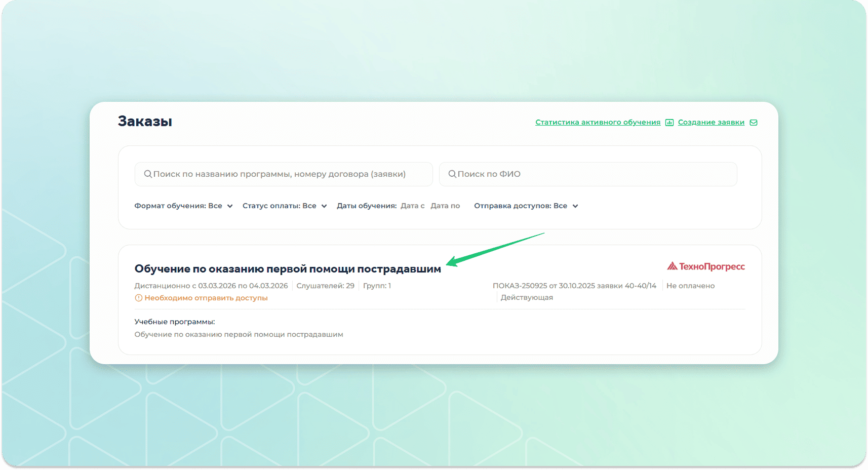
Task: Open the order titled Обучение по оказанию первой помощи
Action: tap(288, 269)
